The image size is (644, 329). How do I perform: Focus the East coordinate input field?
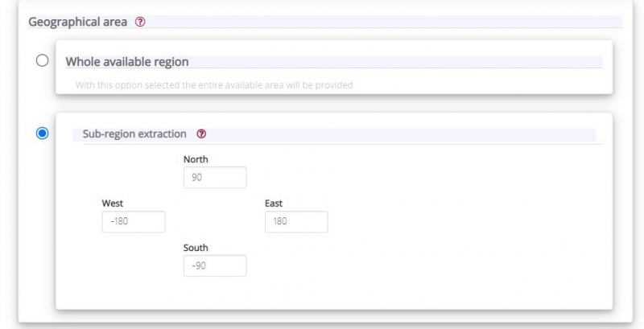coord(296,222)
